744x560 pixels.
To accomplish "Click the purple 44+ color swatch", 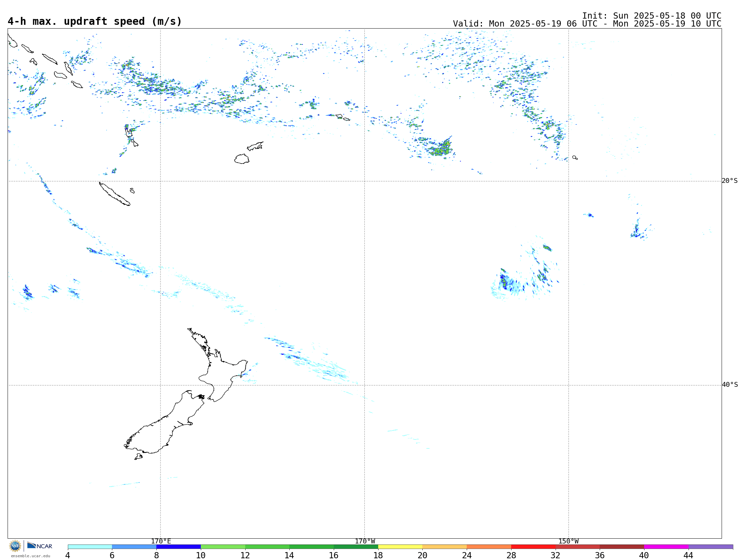I will (711, 547).
